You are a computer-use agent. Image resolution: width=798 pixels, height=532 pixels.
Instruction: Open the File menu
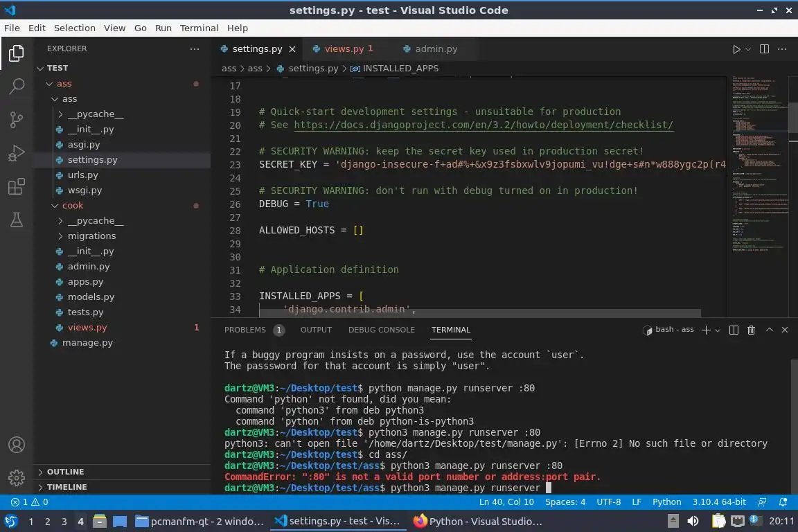(x=12, y=28)
